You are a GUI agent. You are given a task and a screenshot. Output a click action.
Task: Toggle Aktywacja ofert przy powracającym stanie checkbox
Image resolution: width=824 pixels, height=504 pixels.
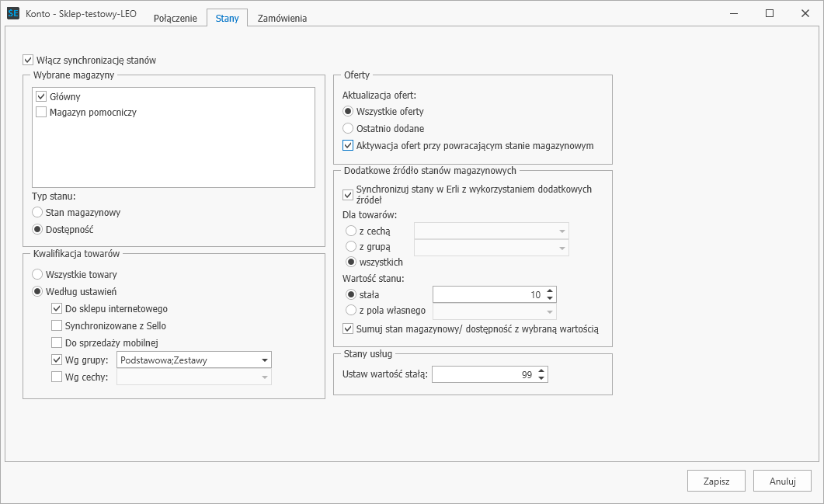[x=348, y=145]
